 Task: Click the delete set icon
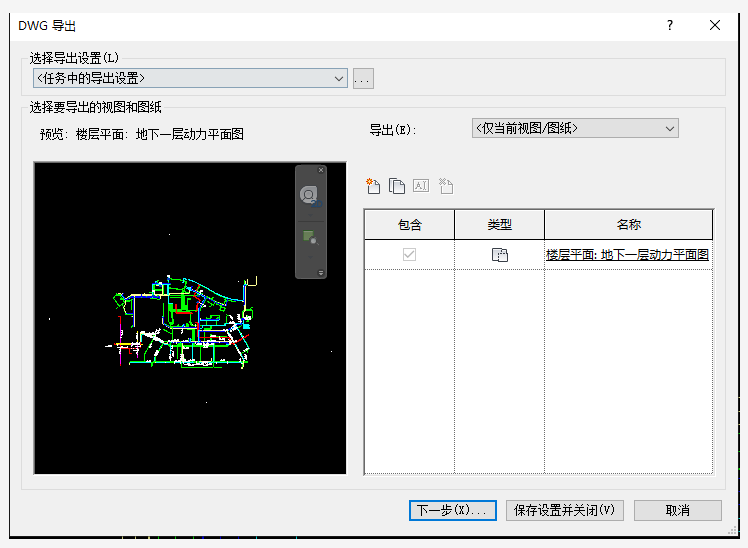coord(446,186)
